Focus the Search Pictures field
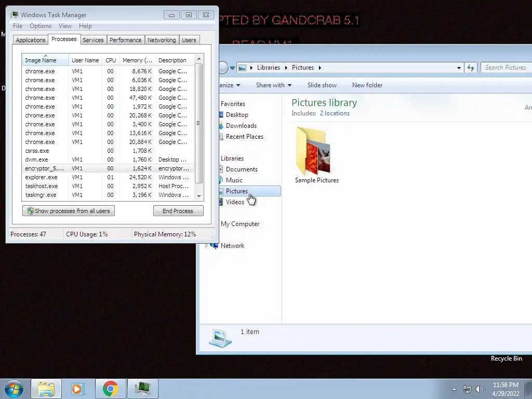This screenshot has width=532, height=399. [x=506, y=68]
